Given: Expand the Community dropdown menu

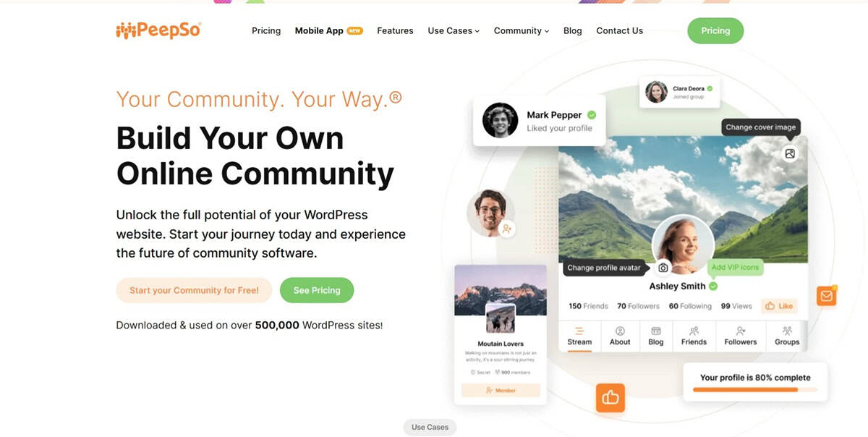Looking at the screenshot, I should [x=522, y=31].
